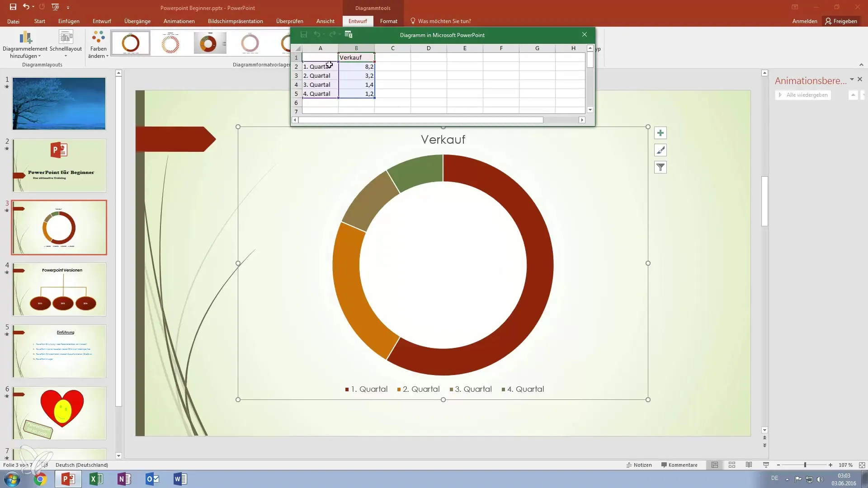Image resolution: width=868 pixels, height=488 pixels.
Task: Open the Schnelllayout dropdown
Action: point(66,45)
